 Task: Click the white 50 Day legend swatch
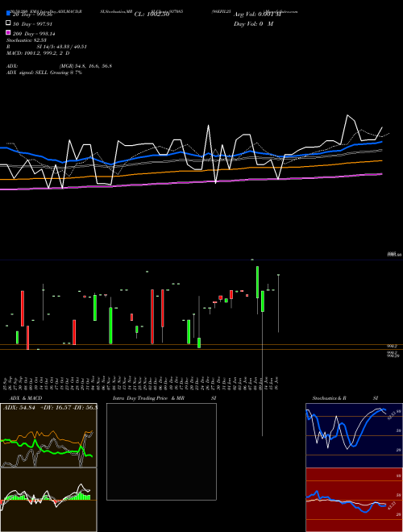pyautogui.click(x=8, y=23)
